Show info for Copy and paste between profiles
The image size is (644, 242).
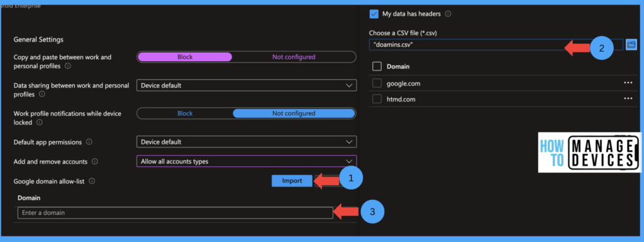[68, 66]
